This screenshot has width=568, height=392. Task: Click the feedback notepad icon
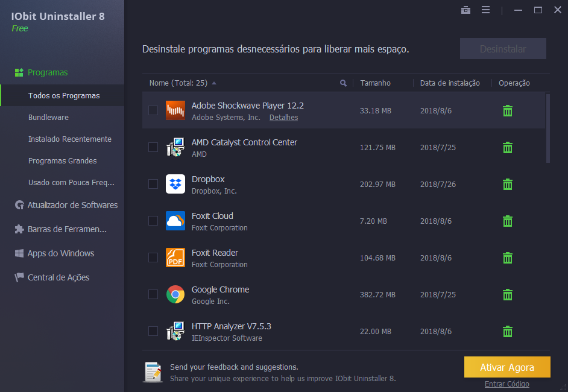click(x=153, y=372)
